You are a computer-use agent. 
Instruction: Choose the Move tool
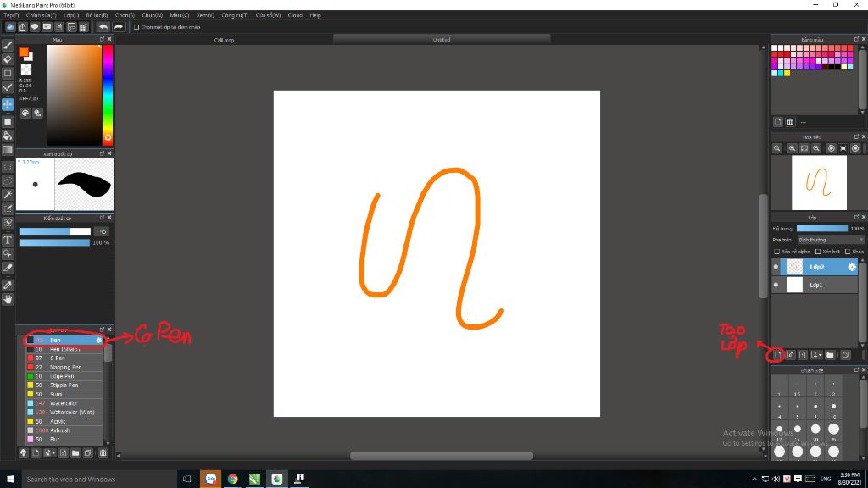8,104
